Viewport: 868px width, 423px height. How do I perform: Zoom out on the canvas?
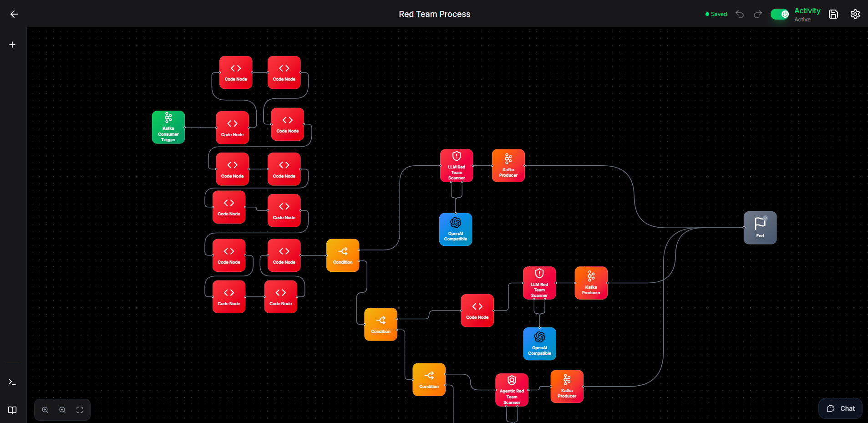point(62,410)
